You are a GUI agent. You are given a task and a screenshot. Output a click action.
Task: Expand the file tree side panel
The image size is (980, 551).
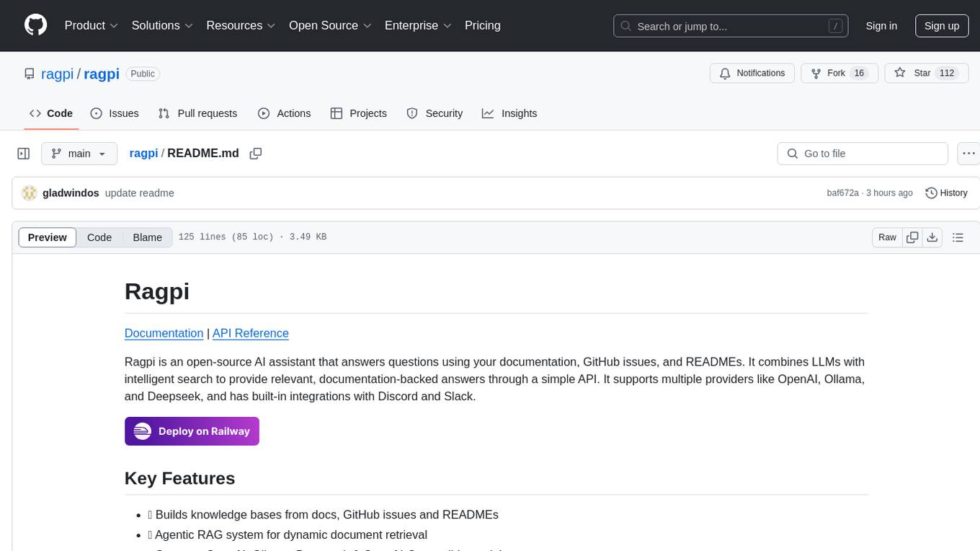point(23,154)
